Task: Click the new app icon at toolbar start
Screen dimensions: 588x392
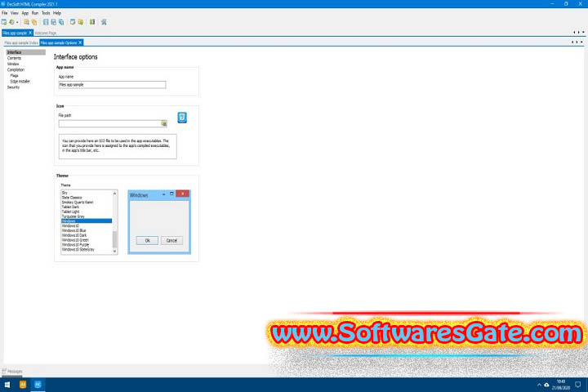Action: pyautogui.click(x=4, y=22)
